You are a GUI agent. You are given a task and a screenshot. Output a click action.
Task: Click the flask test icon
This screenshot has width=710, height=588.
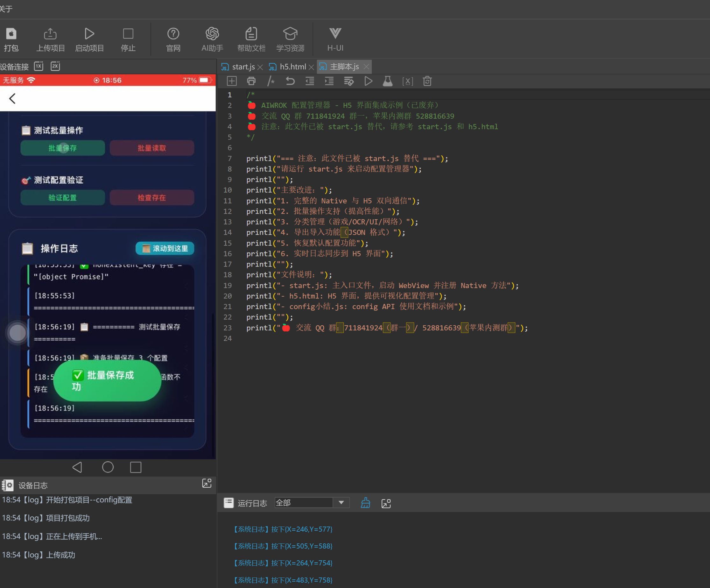(x=387, y=81)
